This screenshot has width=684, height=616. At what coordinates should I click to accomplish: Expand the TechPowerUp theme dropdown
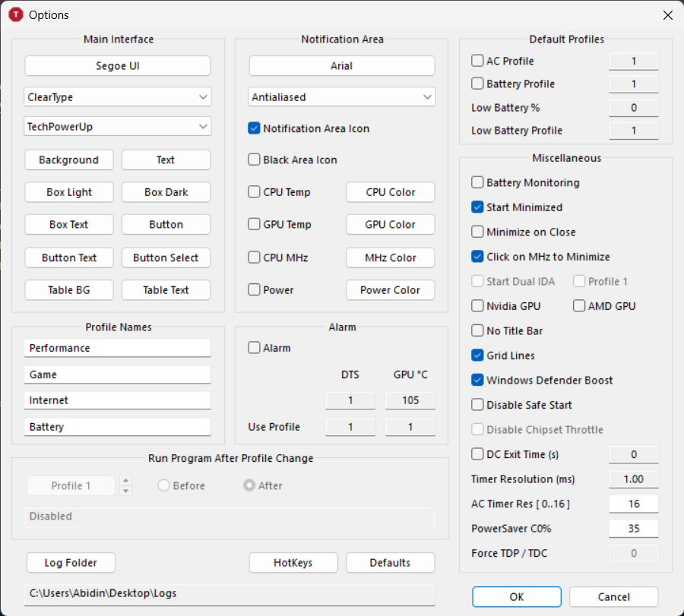117,126
